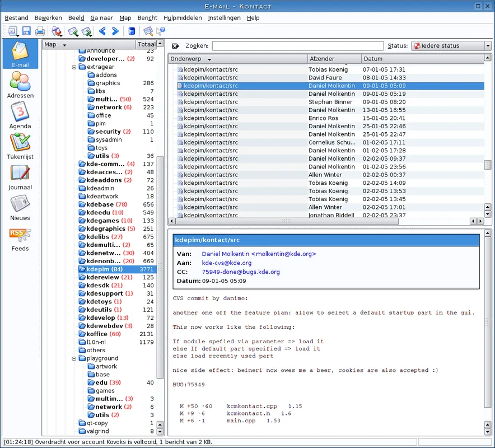Click sender link molkentin@kde.org
The height and width of the screenshot is (448, 495).
(x=259, y=254)
